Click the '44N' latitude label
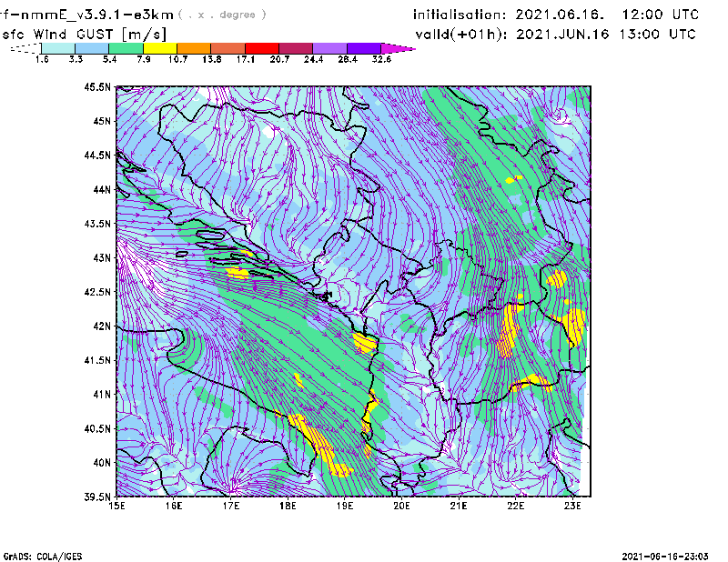 (x=102, y=189)
